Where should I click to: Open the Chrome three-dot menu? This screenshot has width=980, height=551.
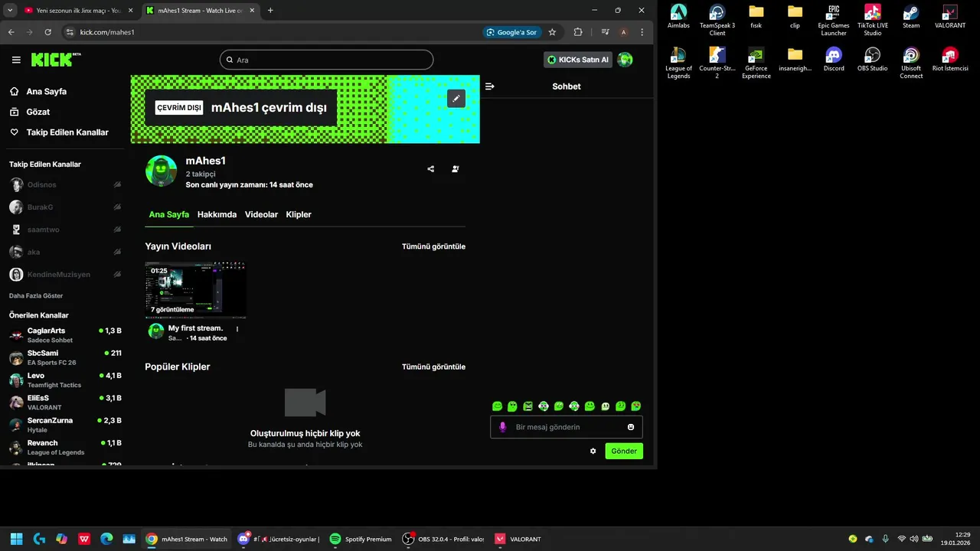click(x=642, y=32)
